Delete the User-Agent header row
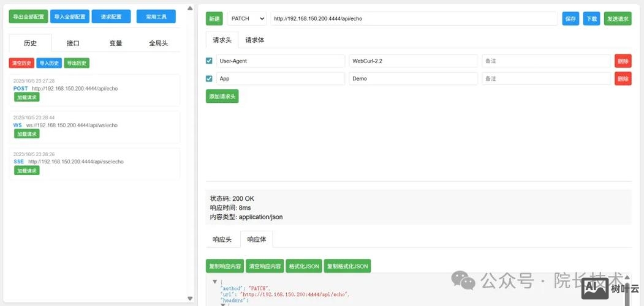 (623, 61)
